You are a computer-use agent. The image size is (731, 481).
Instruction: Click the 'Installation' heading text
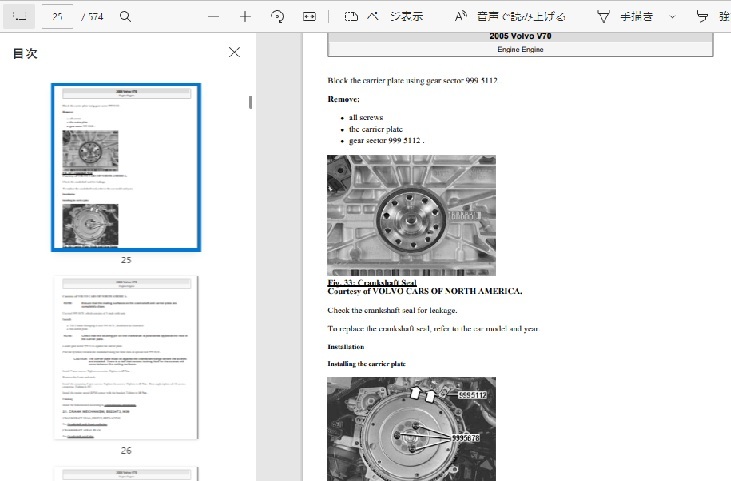tap(346, 347)
